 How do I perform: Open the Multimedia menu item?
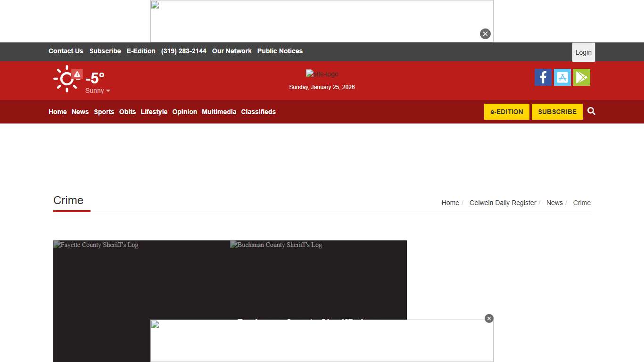(x=219, y=112)
